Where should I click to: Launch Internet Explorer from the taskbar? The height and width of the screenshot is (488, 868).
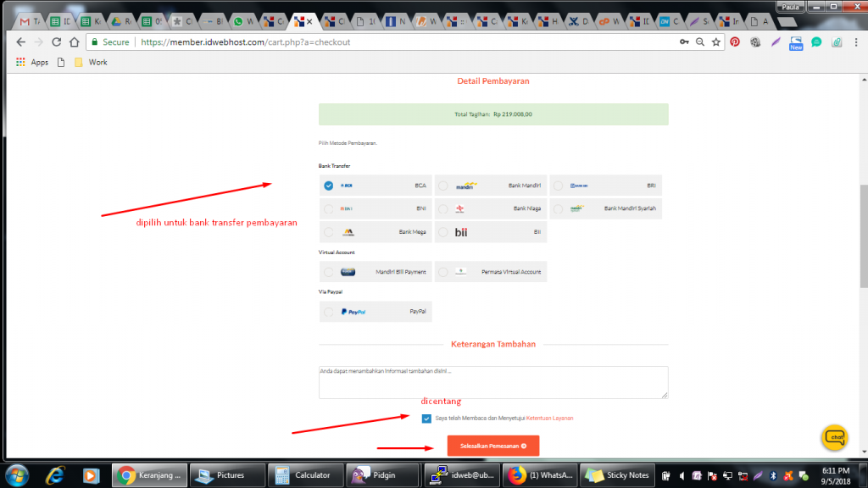click(55, 475)
